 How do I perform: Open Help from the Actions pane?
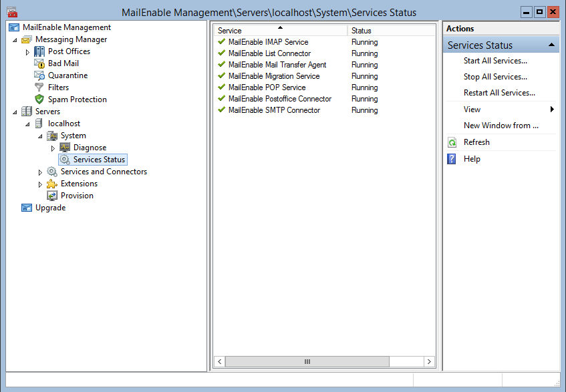pos(472,159)
